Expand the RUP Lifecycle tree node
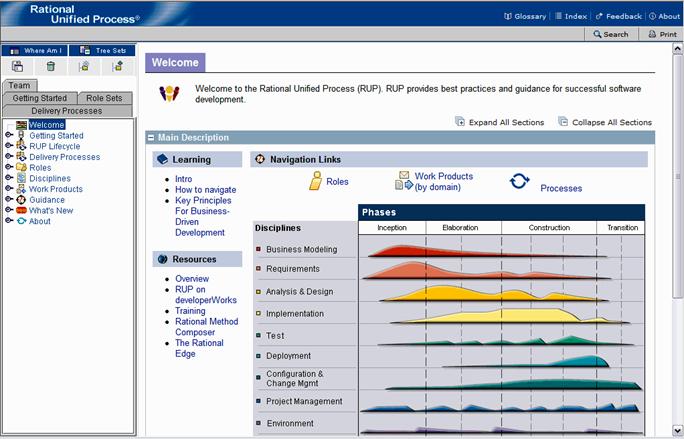The image size is (684, 439). tap(8, 146)
